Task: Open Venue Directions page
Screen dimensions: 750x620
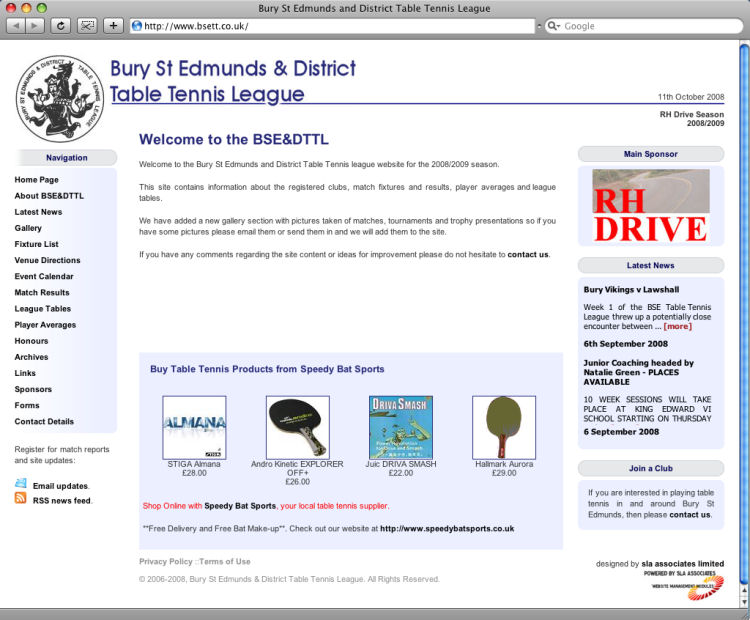Action: 47,260
